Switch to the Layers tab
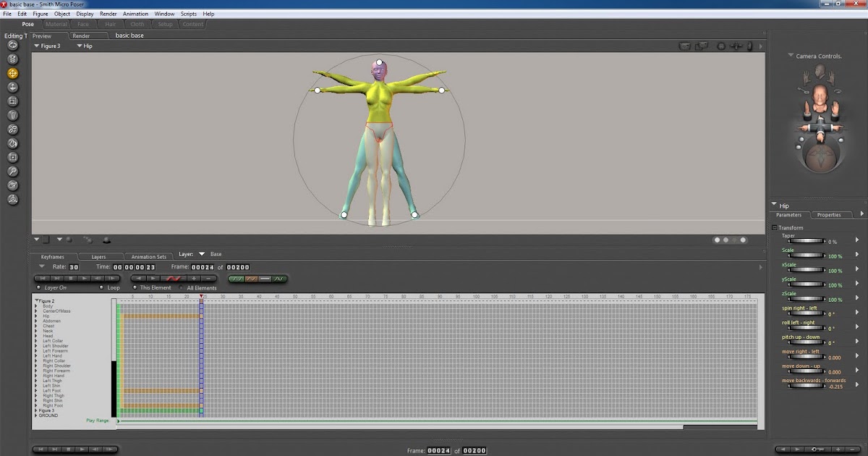 (x=98, y=256)
